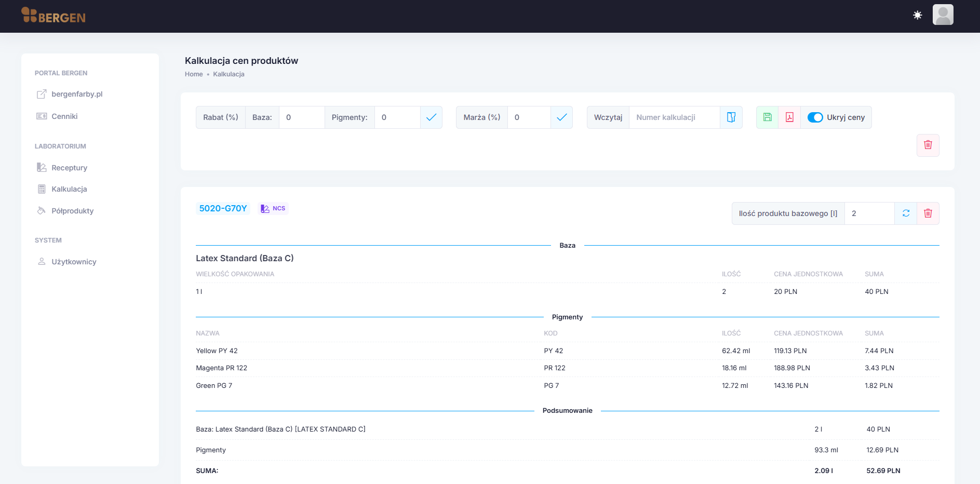Open Półprodukty section

tap(72, 211)
